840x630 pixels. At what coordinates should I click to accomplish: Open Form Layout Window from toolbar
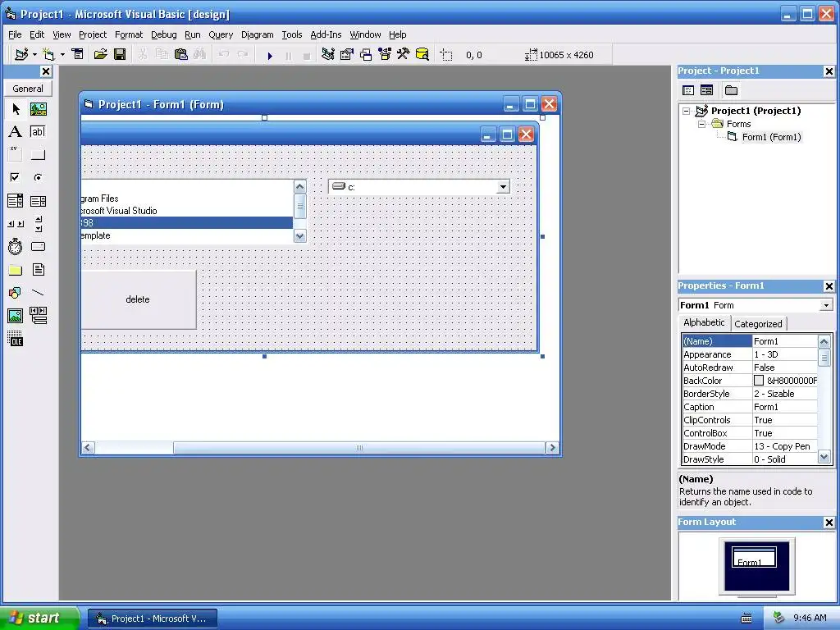tap(366, 55)
